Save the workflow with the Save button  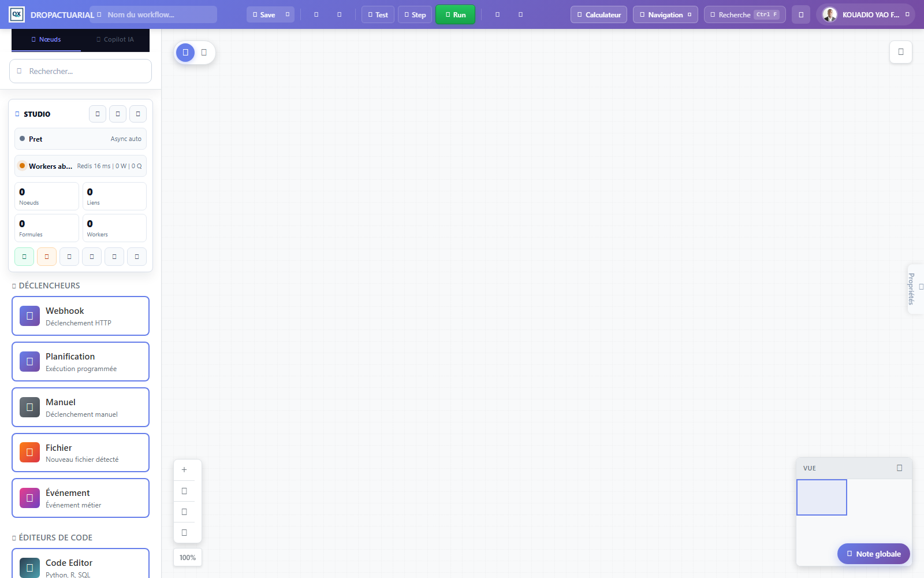(264, 14)
